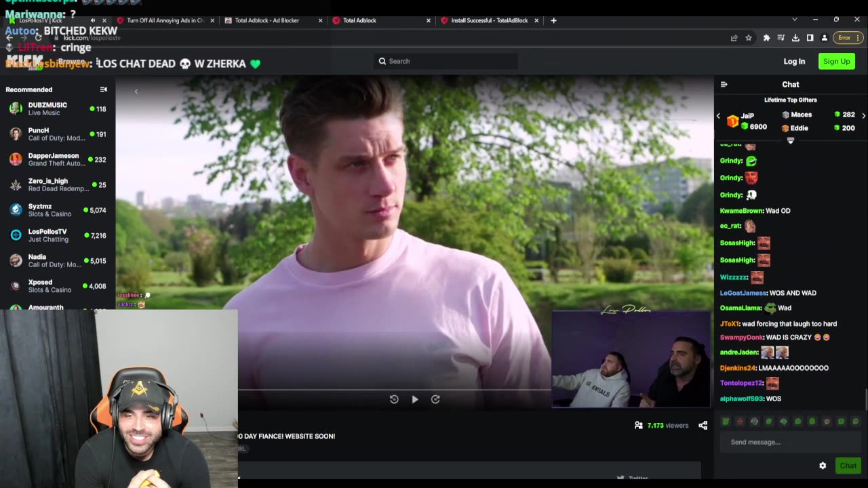Play the paused stream video

click(x=415, y=399)
